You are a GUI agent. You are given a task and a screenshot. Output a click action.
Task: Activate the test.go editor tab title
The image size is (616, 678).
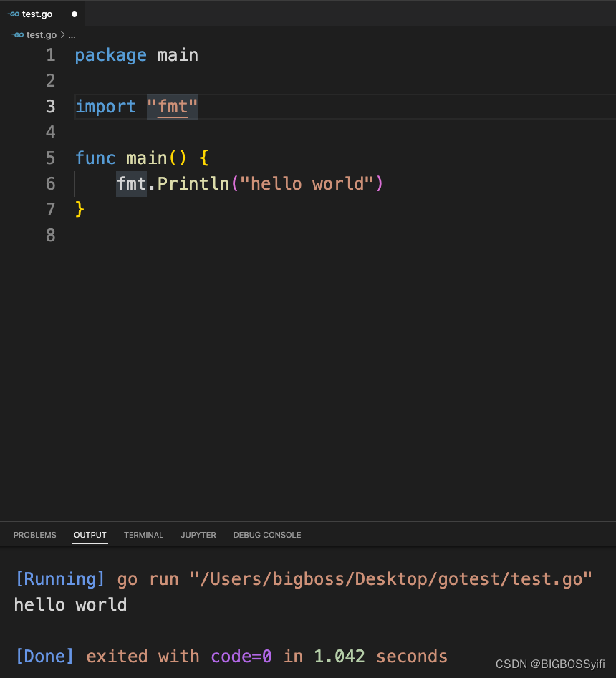[x=37, y=14]
